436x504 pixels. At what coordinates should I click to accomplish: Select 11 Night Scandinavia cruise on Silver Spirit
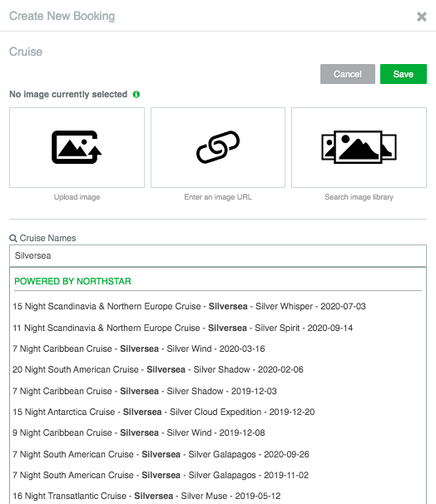(182, 328)
